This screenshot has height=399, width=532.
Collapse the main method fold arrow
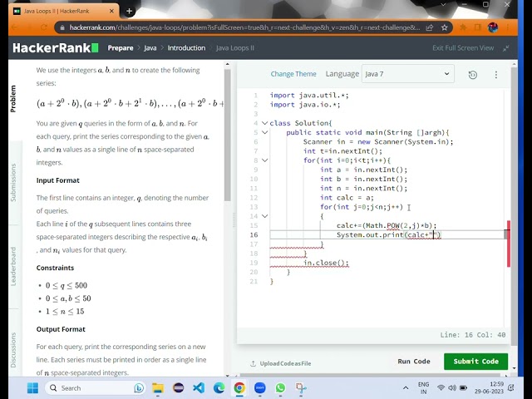[x=264, y=132]
